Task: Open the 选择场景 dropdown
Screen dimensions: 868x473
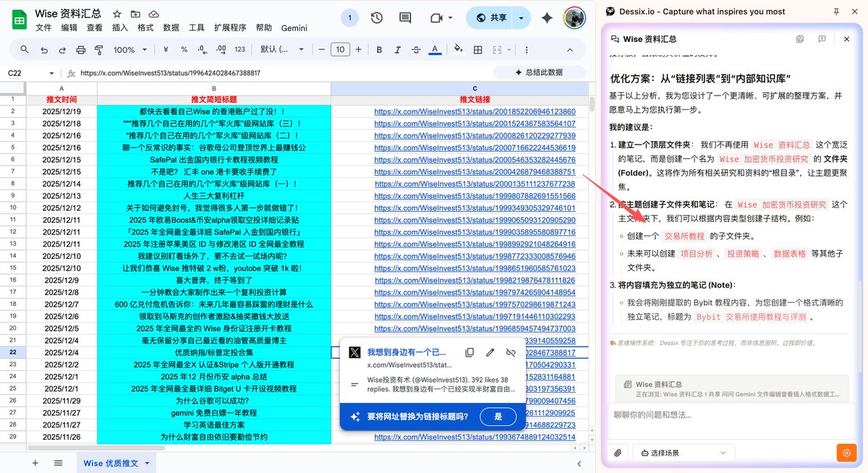Action: click(x=684, y=453)
